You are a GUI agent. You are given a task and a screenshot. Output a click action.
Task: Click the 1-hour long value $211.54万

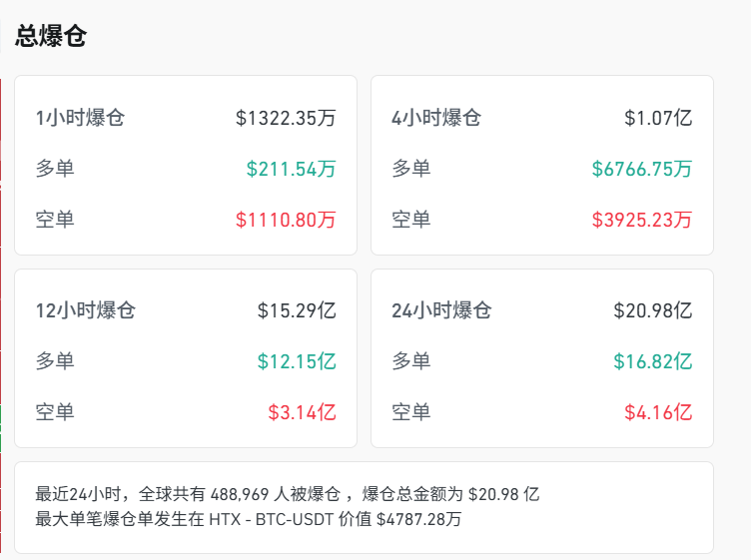(x=291, y=169)
